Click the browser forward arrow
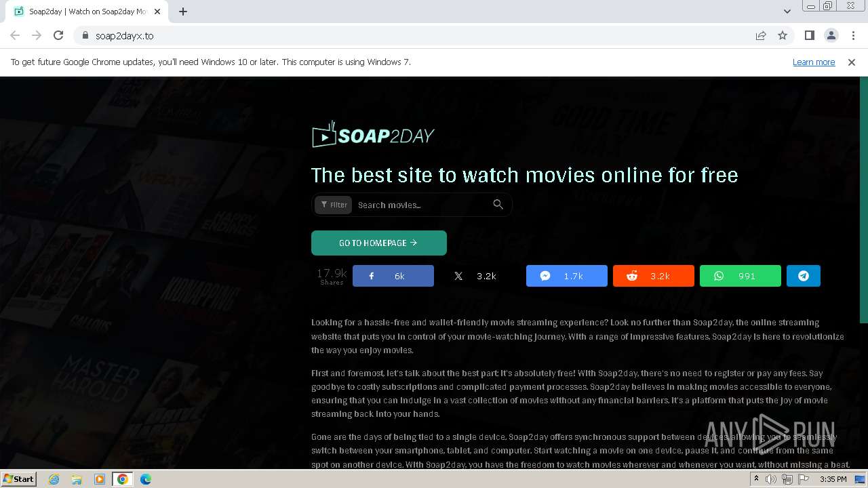 [x=37, y=35]
